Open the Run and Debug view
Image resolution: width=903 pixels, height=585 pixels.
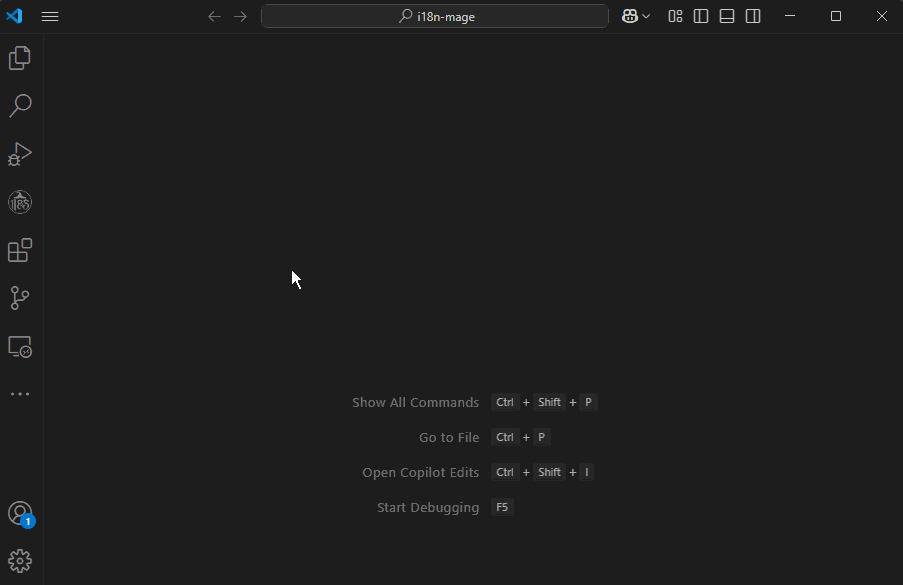coord(20,153)
